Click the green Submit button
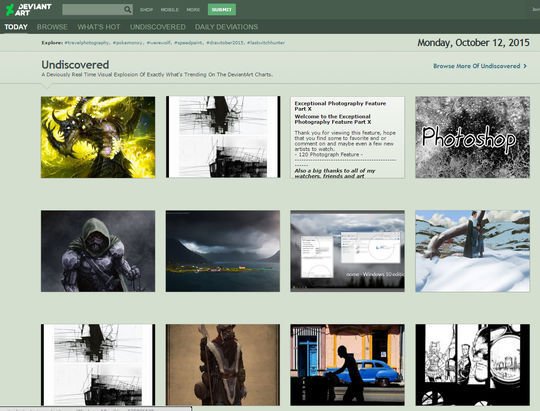 (x=222, y=10)
